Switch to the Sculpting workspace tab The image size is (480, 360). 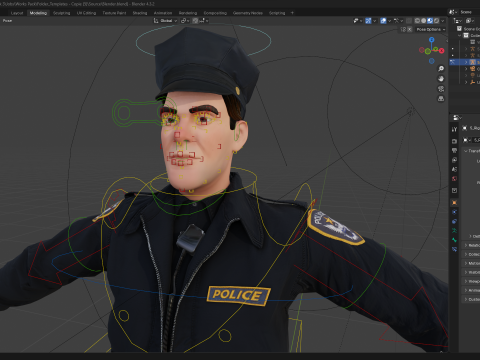(x=62, y=13)
